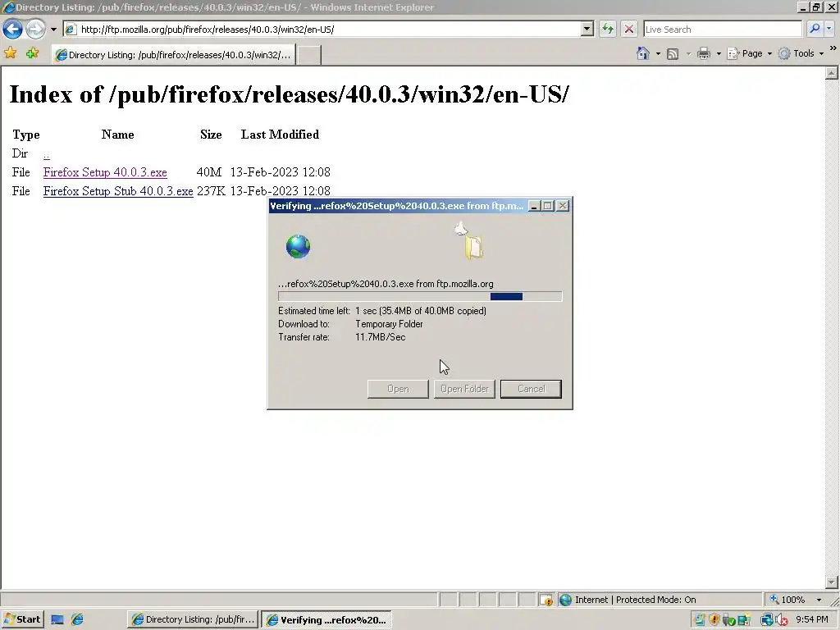Viewport: 840px width, 630px height.
Task: Click the disabled Open button in the download dialog
Action: tap(398, 389)
